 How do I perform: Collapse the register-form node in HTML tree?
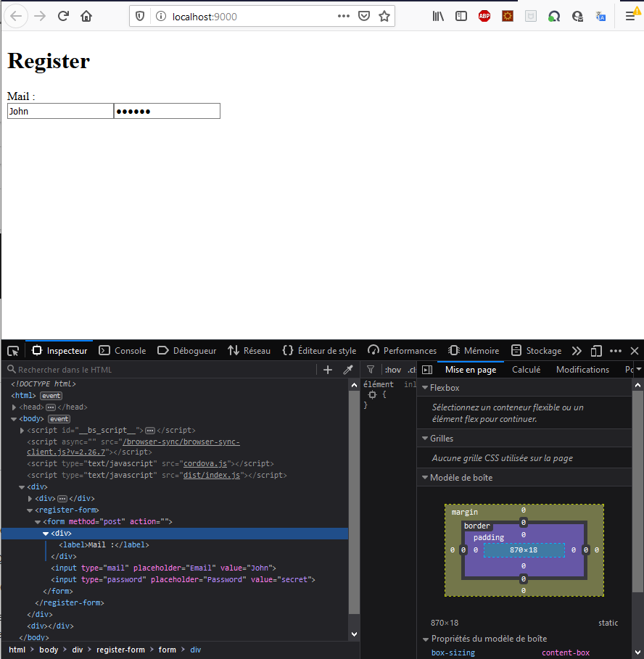[x=30, y=510]
